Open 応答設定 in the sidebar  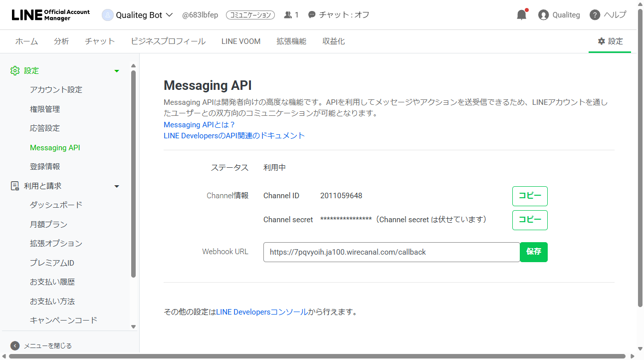(45, 128)
